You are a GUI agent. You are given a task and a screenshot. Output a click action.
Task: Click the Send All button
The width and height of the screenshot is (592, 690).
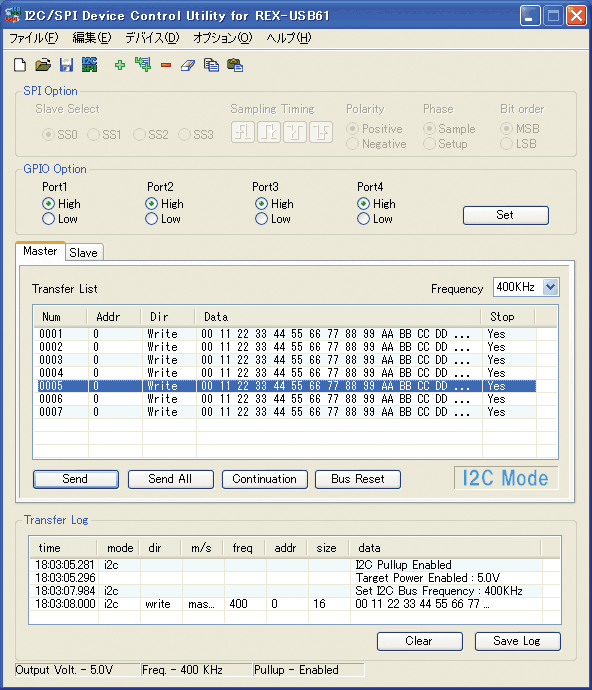[171, 479]
